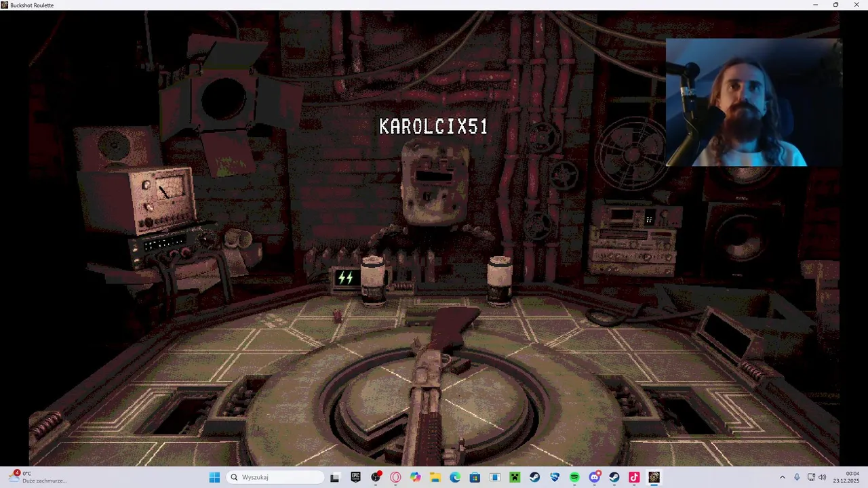Restore down the Buckshot Roulette window
Screen dimensions: 868x488
point(835,5)
